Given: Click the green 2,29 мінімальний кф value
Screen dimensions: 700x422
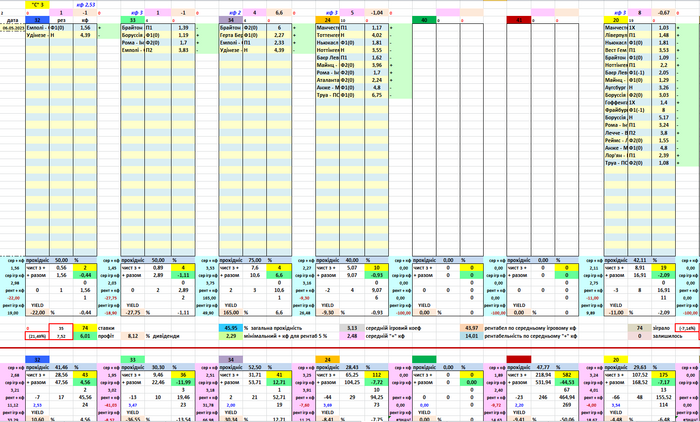Looking at the screenshot, I should pos(231,336).
